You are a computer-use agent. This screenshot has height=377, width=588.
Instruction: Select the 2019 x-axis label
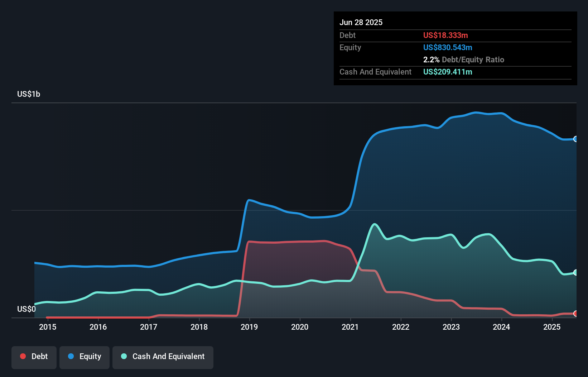249,327
